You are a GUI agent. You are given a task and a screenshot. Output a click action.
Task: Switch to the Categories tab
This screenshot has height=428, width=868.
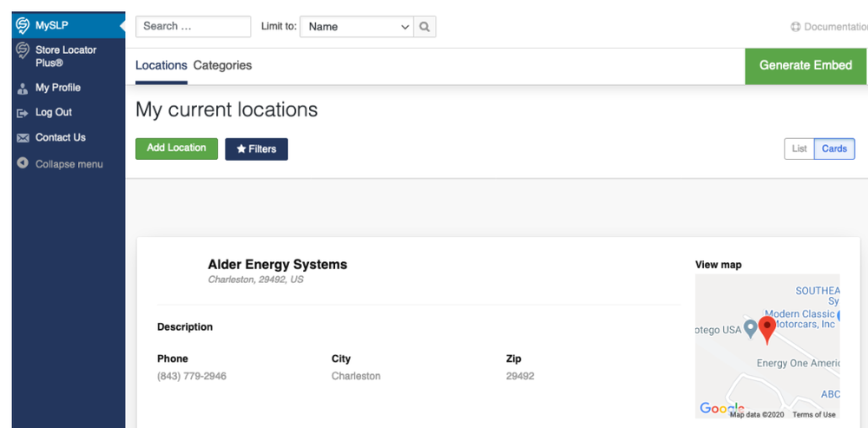click(x=222, y=65)
